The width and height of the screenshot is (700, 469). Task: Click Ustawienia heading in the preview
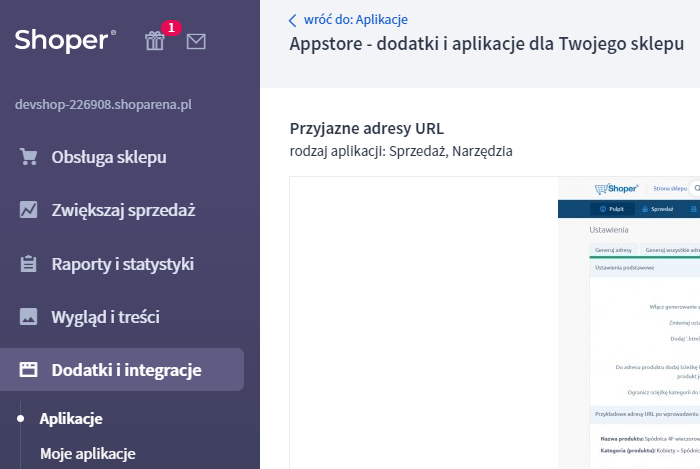pyautogui.click(x=608, y=230)
